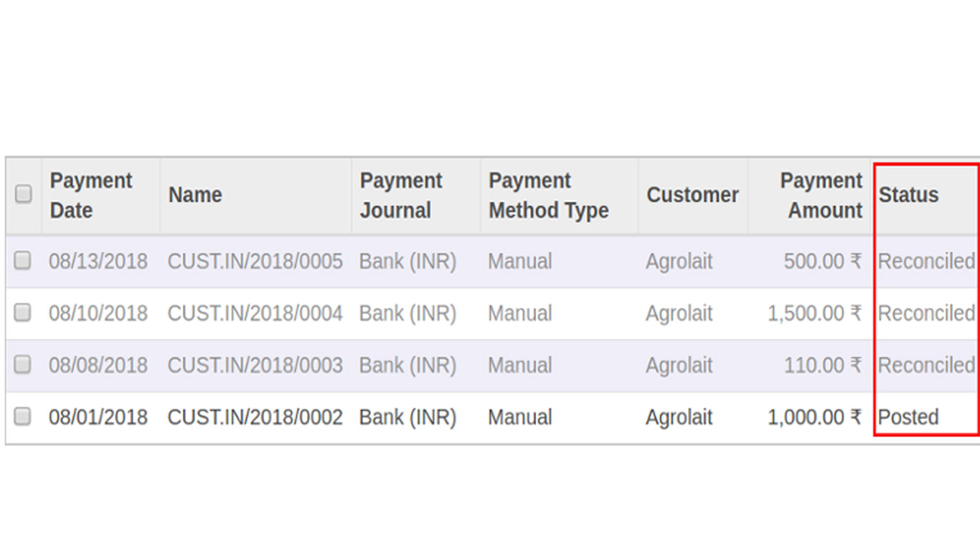Image resolution: width=980 pixels, height=551 pixels.
Task: Select checkbox for the 08/10/2018 payment
Action: pyautogui.click(x=23, y=312)
